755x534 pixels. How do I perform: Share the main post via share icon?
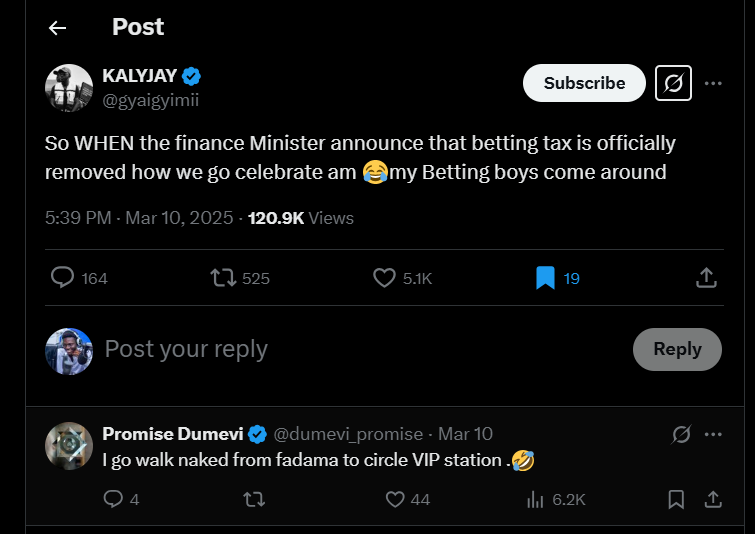705,278
